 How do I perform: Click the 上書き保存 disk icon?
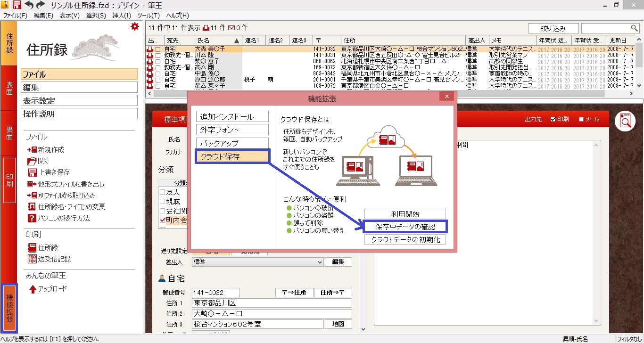click(x=32, y=172)
